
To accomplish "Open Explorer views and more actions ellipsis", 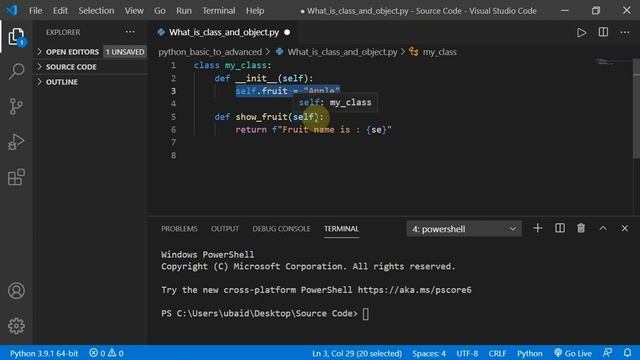I will tap(130, 32).
